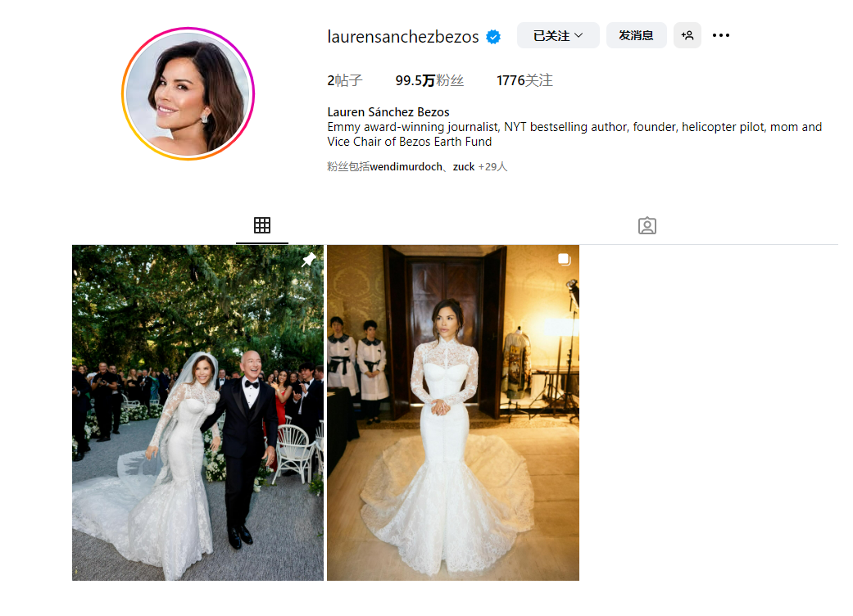Select the posts grid tab icon
The image size is (853, 616).
point(262,225)
